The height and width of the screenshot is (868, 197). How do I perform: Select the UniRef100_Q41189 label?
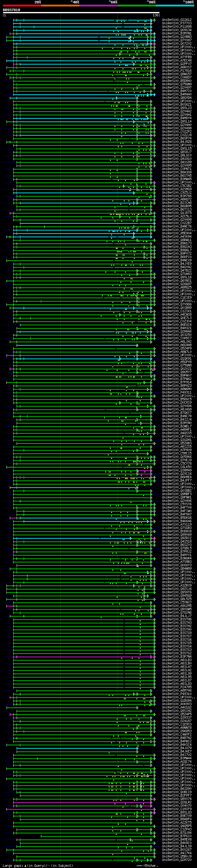pos(177,162)
